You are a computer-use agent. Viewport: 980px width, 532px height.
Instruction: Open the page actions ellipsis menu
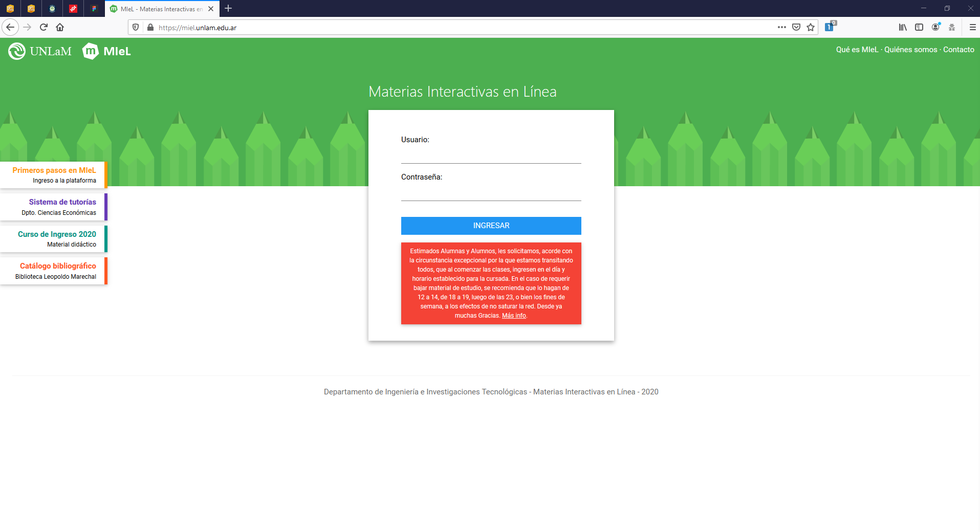[x=781, y=27]
